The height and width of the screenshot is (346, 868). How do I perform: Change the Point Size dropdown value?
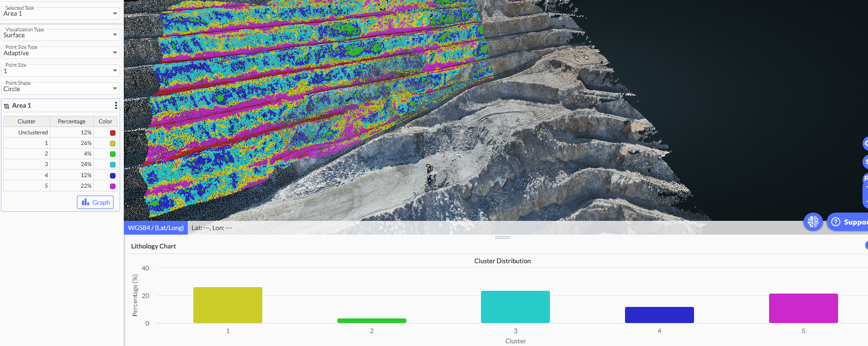(x=60, y=71)
